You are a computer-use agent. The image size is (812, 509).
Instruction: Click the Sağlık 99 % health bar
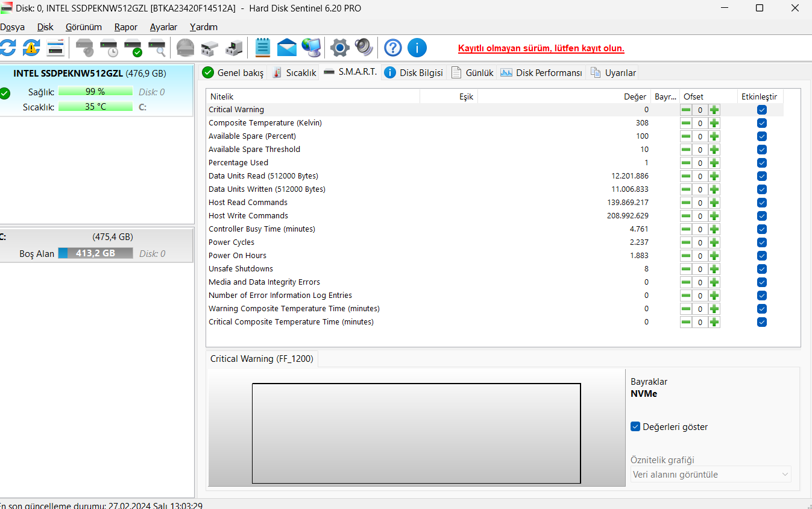click(95, 92)
